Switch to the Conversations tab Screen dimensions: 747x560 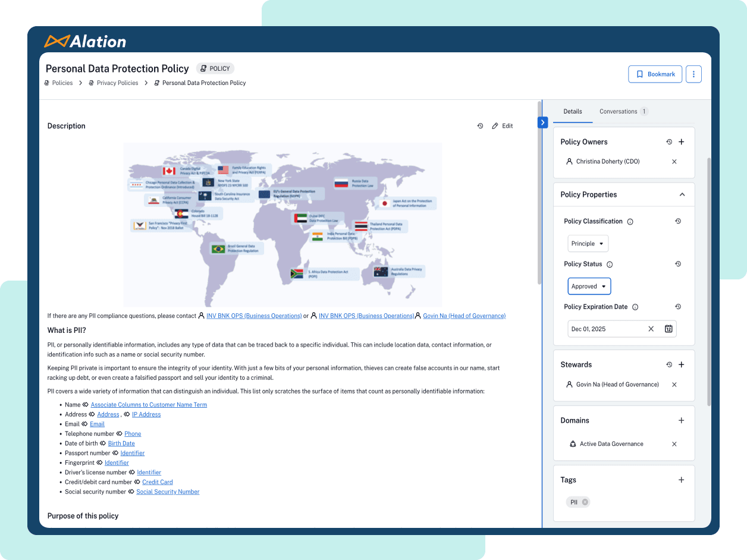[619, 111]
